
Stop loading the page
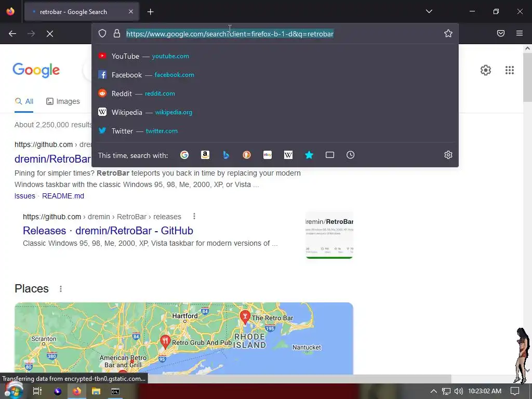[49, 34]
